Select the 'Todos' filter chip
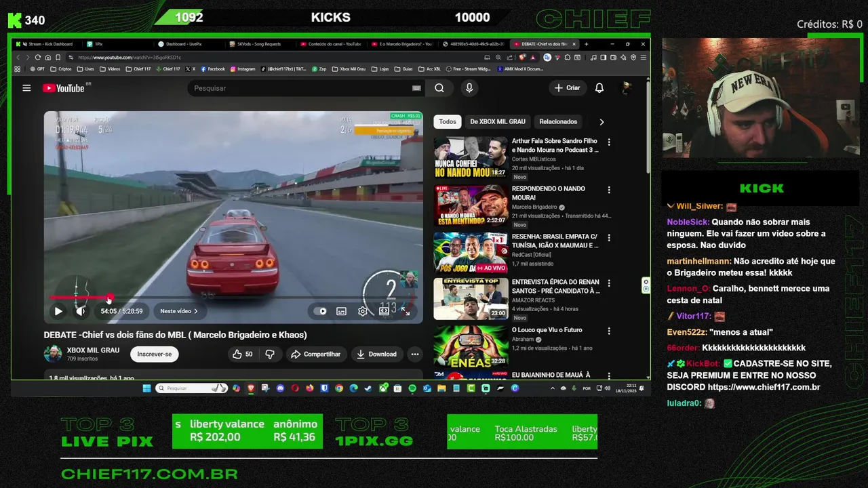 pyautogui.click(x=448, y=122)
